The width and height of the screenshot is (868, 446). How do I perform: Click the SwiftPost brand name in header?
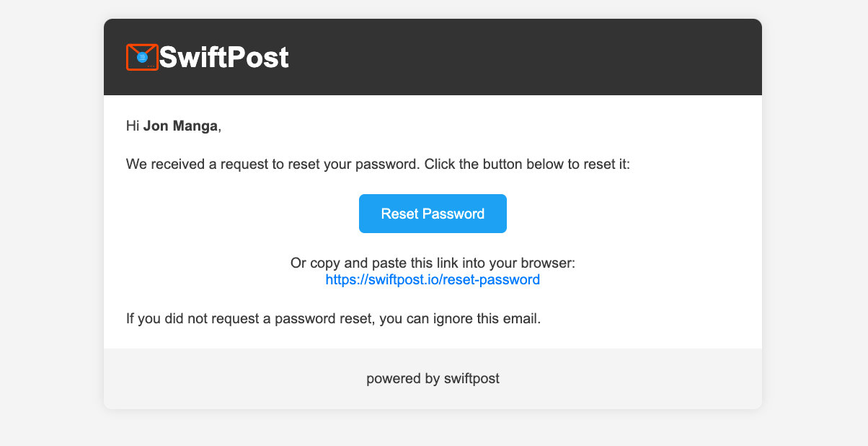223,57
